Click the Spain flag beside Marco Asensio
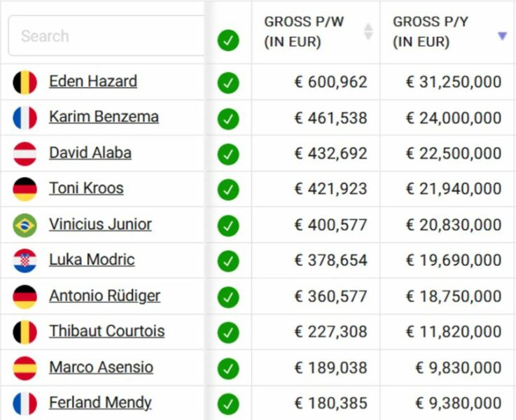The image size is (516, 420). [25, 368]
